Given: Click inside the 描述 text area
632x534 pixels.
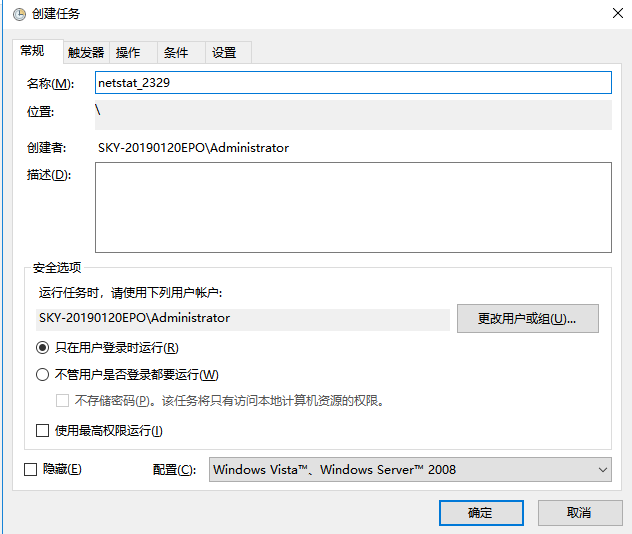Looking at the screenshot, I should pos(353,208).
